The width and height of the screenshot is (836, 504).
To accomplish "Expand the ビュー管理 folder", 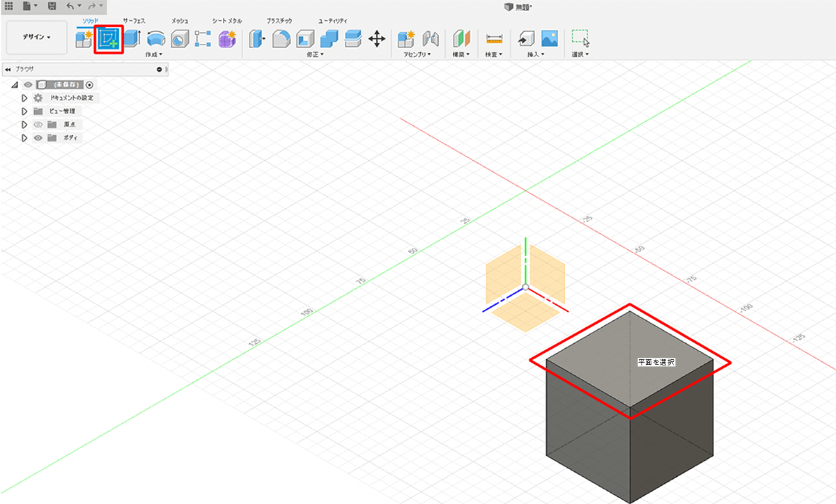I will 24,111.
